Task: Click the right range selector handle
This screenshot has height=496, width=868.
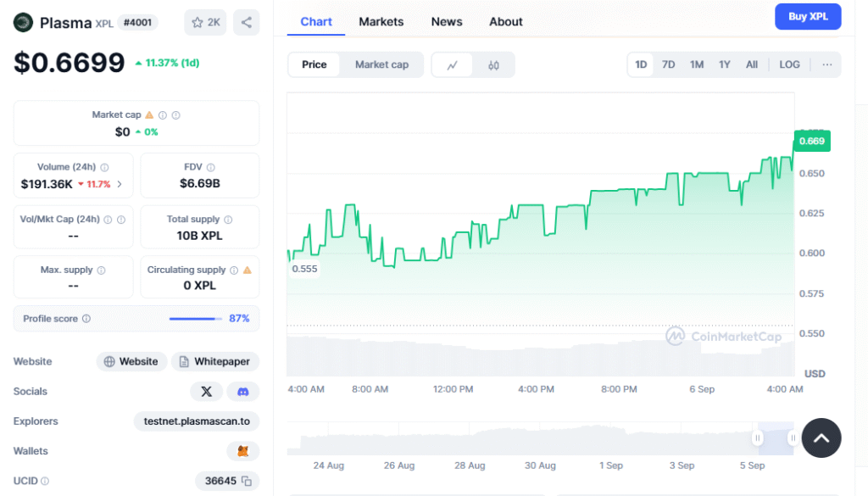Action: 793,438
